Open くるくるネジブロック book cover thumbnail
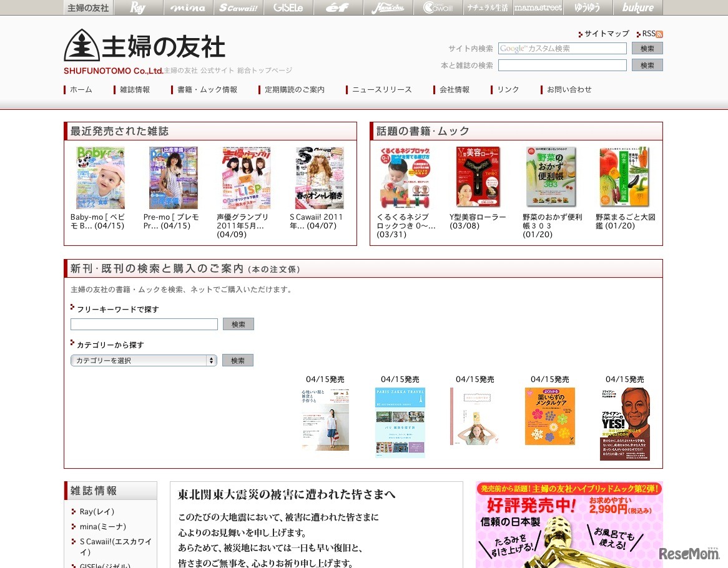728x568 pixels. (x=406, y=177)
